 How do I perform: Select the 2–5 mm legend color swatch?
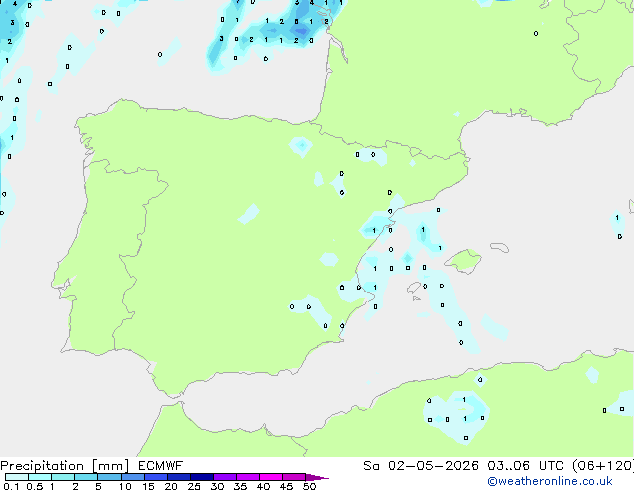(86, 477)
